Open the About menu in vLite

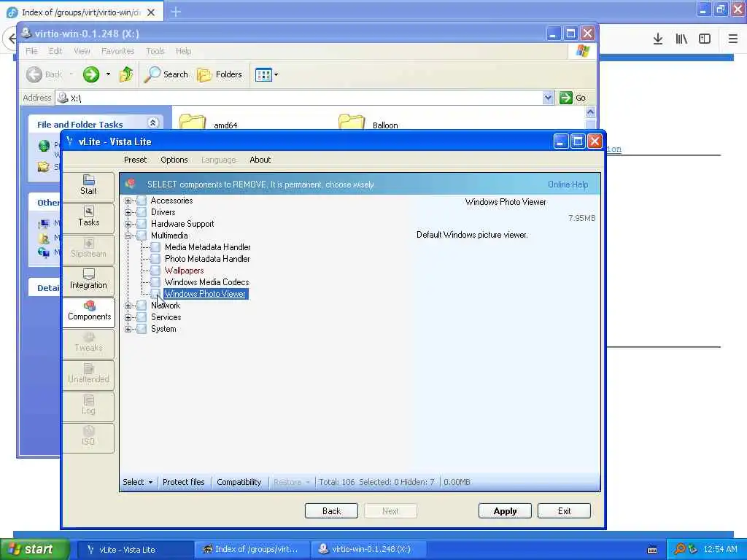pos(260,160)
